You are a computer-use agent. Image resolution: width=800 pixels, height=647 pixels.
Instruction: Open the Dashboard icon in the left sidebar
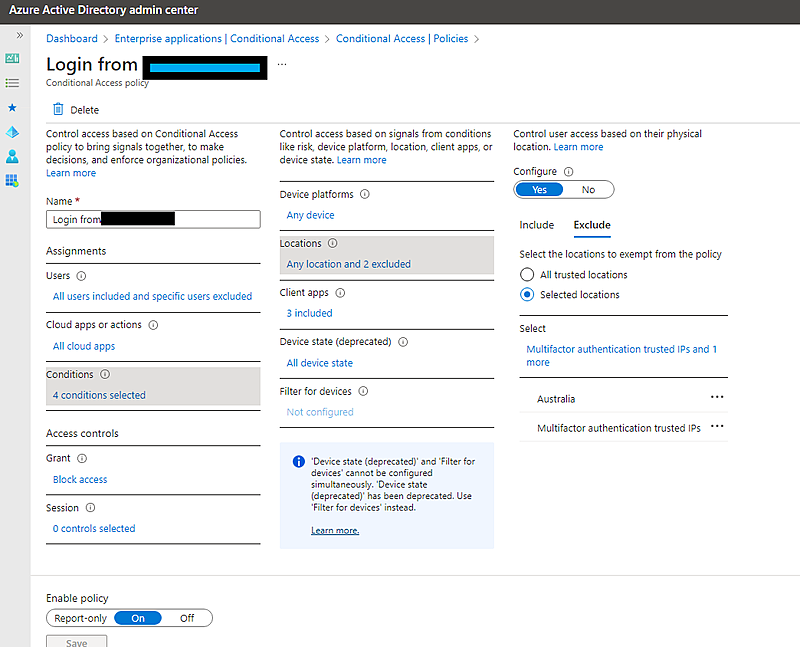click(x=12, y=58)
